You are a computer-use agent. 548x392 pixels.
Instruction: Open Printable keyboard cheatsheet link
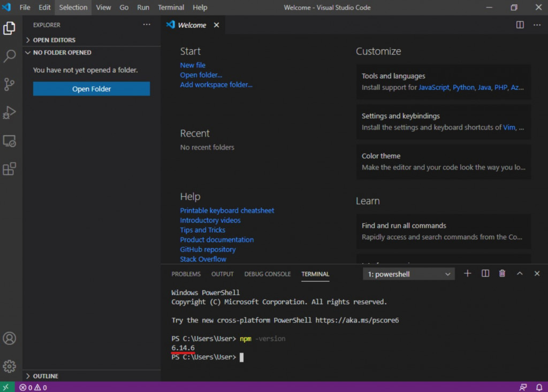coord(227,210)
